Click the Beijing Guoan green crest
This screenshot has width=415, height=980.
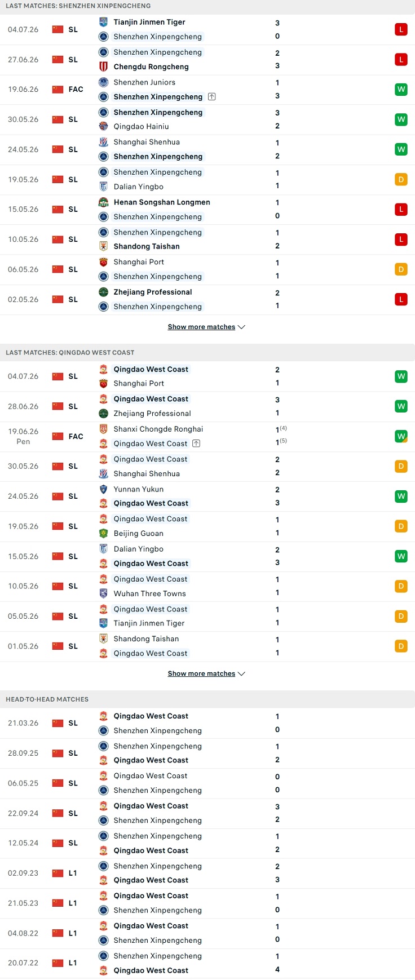coord(103,533)
